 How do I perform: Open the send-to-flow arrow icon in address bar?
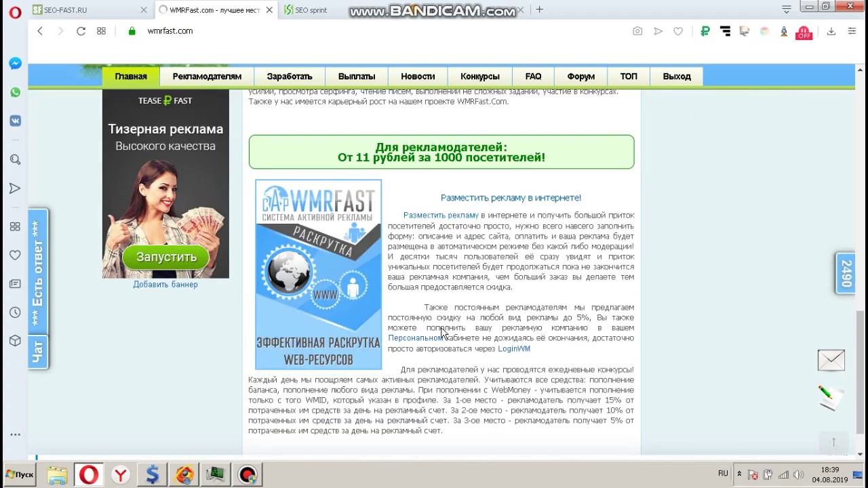(658, 31)
